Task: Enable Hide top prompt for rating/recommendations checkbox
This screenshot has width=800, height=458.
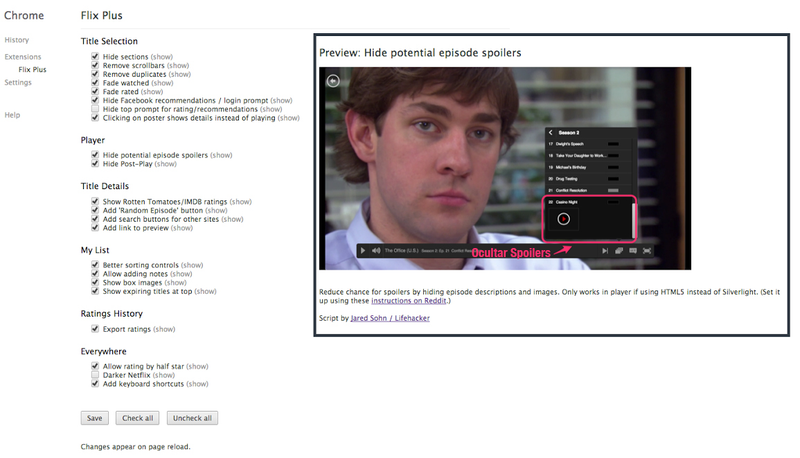Action: pyautogui.click(x=95, y=109)
